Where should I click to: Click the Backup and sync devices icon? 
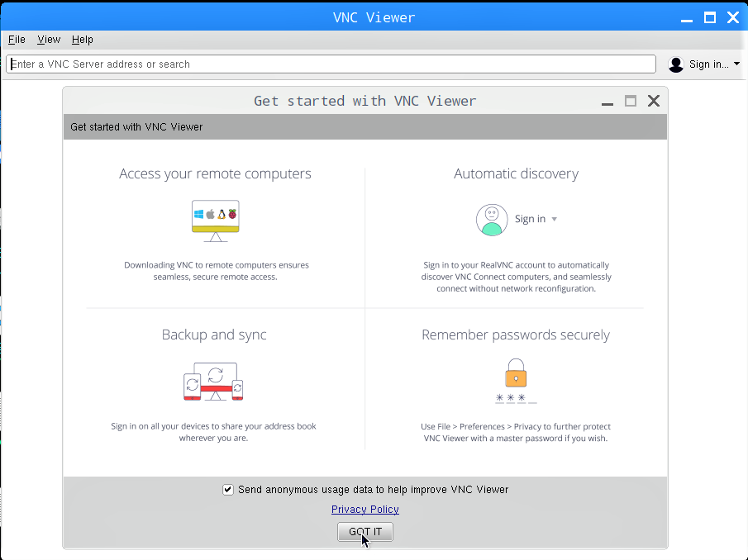click(x=214, y=382)
